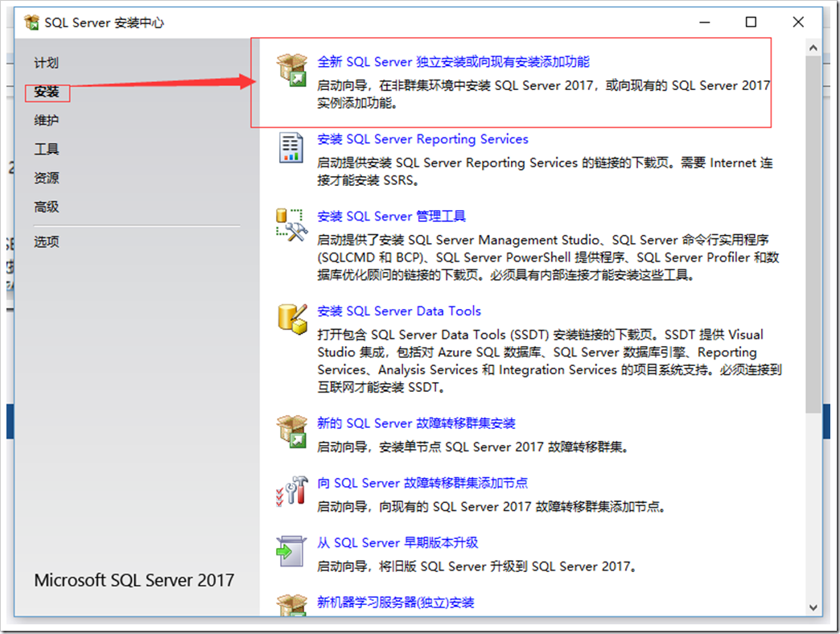Click the upgrade from earlier version arrow icon

point(291,552)
